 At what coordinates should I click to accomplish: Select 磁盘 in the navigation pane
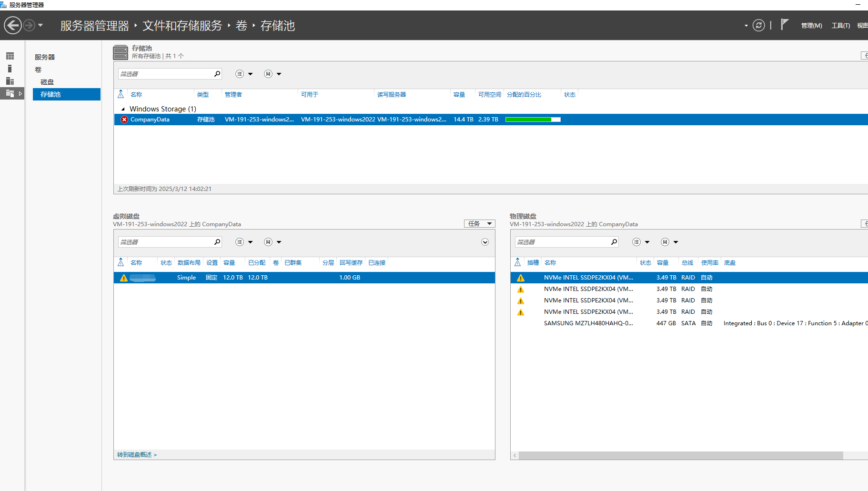[x=47, y=82]
